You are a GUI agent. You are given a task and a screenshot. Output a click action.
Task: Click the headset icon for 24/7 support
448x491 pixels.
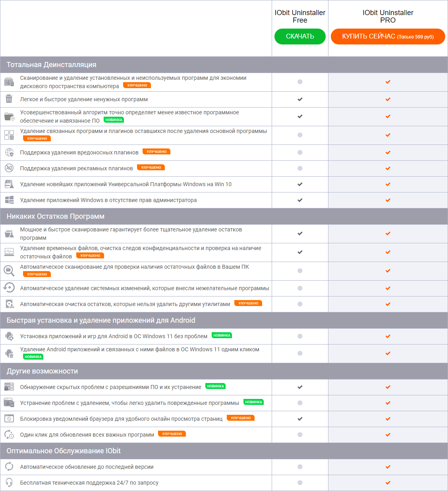9,483
